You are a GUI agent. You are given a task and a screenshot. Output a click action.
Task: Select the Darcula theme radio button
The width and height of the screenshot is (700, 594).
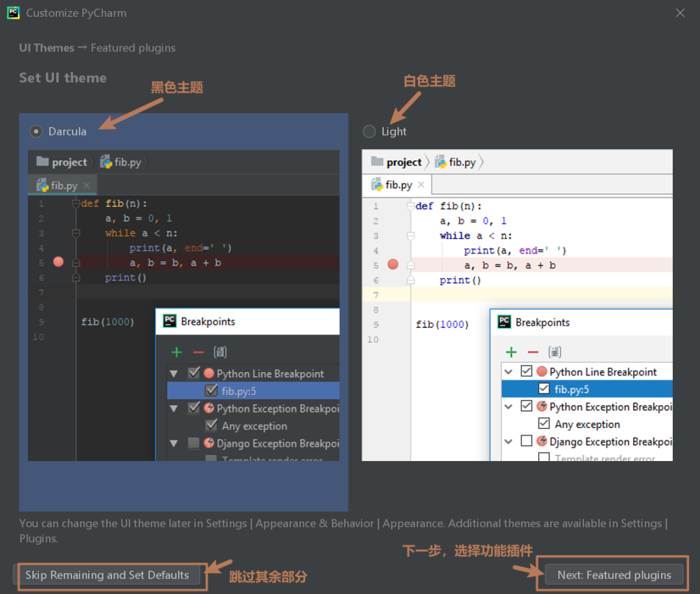click(36, 131)
